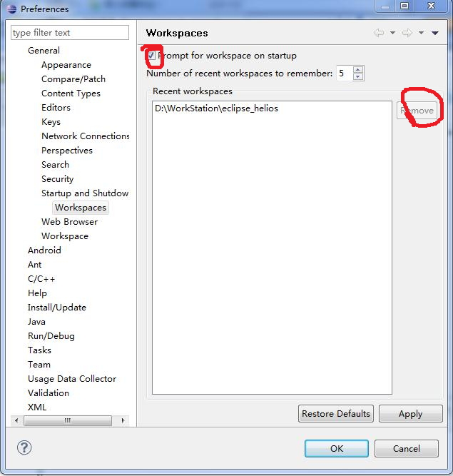Select Help preferences page
The image size is (453, 476).
coord(37,293)
